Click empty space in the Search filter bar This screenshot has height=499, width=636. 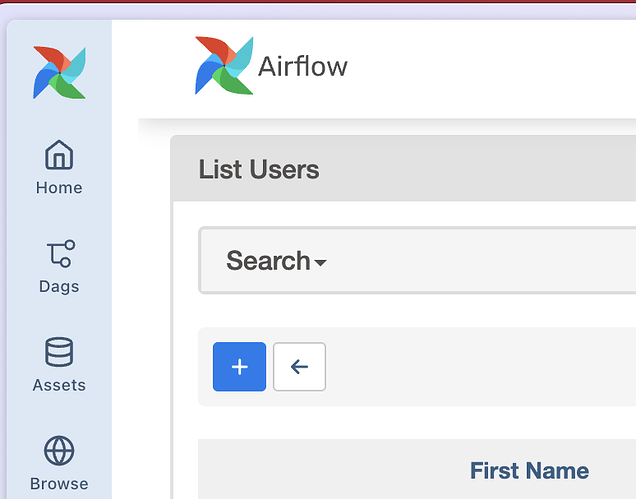pos(480,261)
